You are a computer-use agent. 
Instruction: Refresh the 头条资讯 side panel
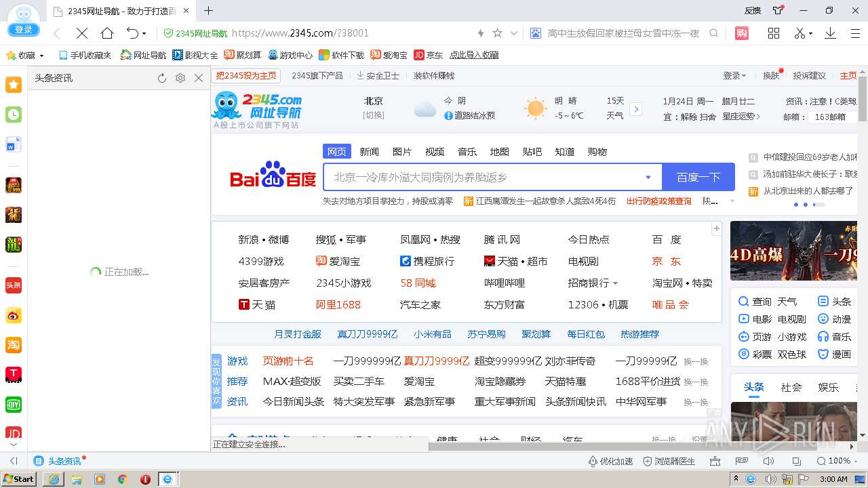(x=162, y=78)
